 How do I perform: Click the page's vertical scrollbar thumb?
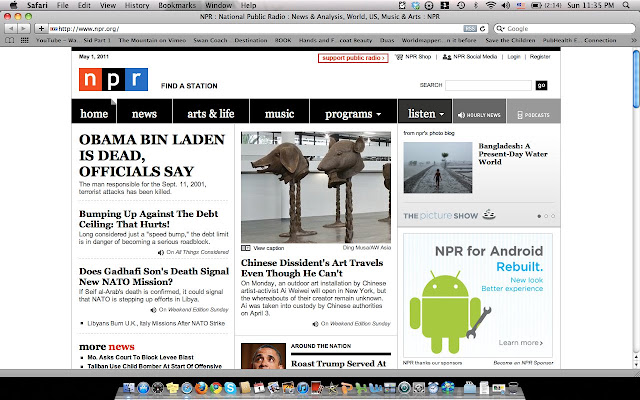click(x=636, y=79)
